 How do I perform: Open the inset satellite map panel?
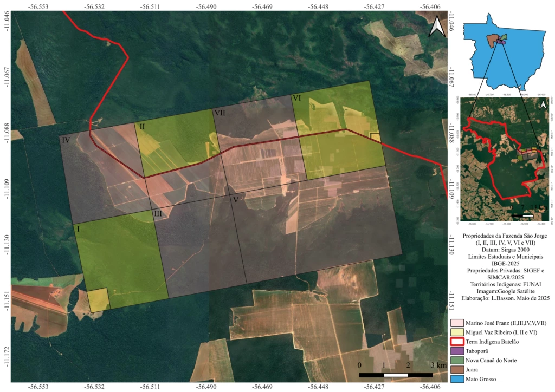click(506, 157)
